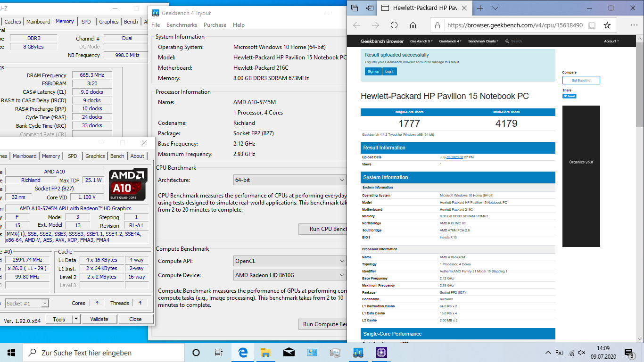Click the muted volume tray icon
The height and width of the screenshot is (362, 644).
[583, 353]
